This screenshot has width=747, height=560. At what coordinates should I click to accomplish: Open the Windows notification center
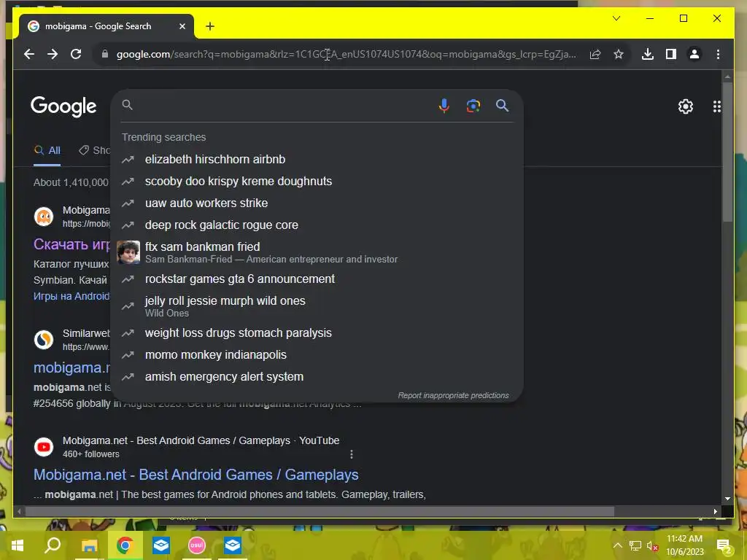tap(724, 545)
